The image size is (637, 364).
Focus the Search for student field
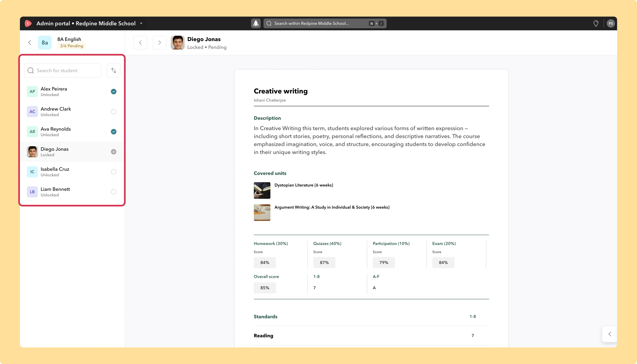coord(63,70)
